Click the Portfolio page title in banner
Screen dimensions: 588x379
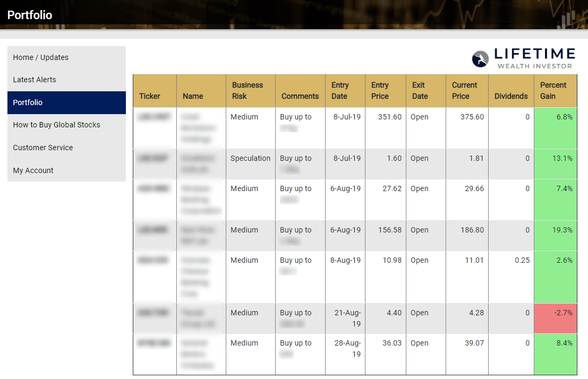(30, 15)
